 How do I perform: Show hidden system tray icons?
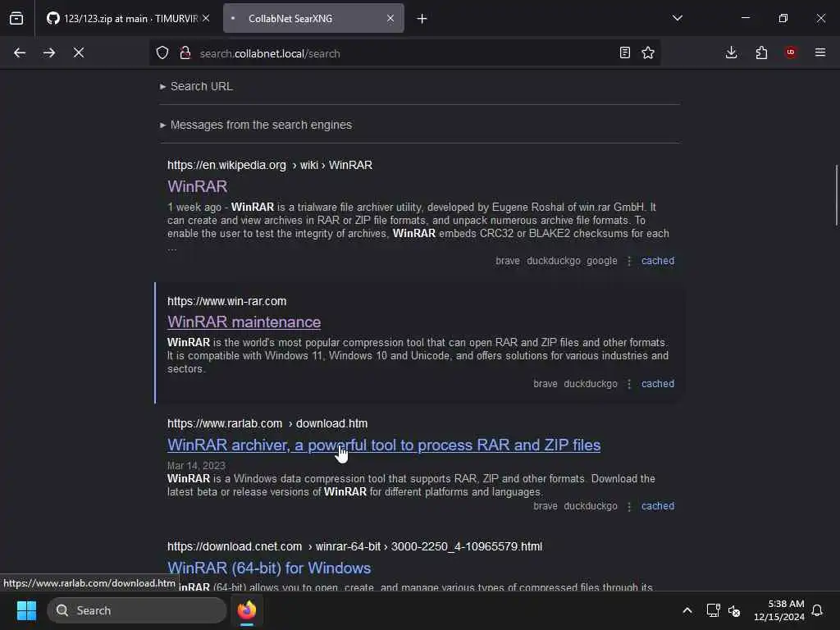687,610
